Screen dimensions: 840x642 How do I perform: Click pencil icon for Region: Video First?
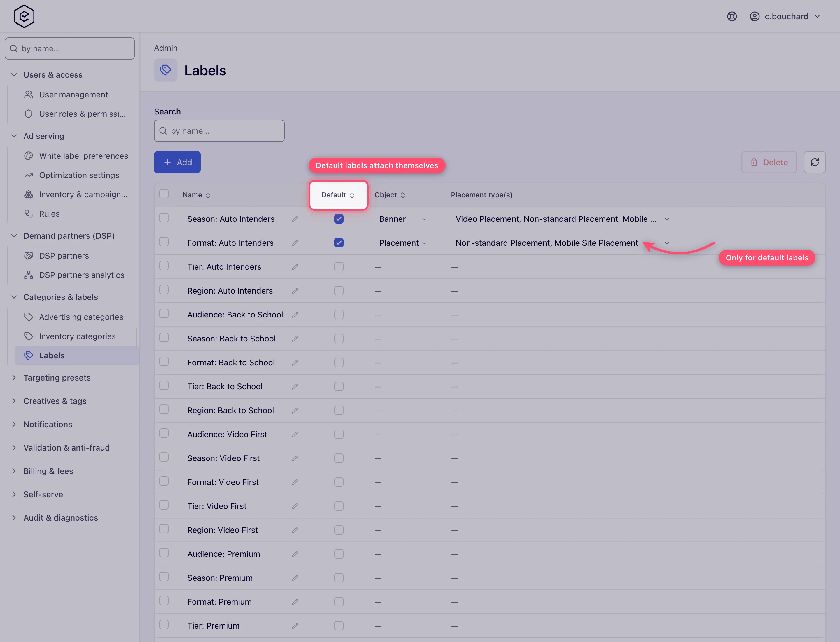[295, 530]
